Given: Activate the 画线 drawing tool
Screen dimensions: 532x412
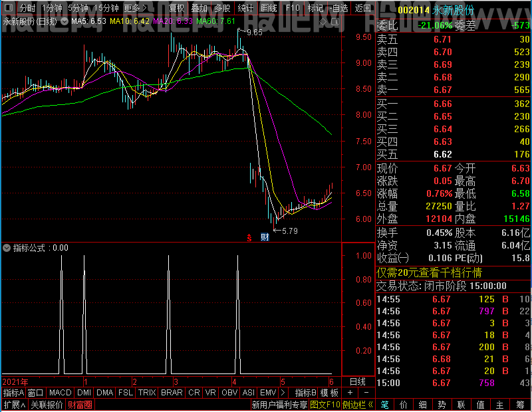Looking at the screenshot, I should click(x=269, y=8).
